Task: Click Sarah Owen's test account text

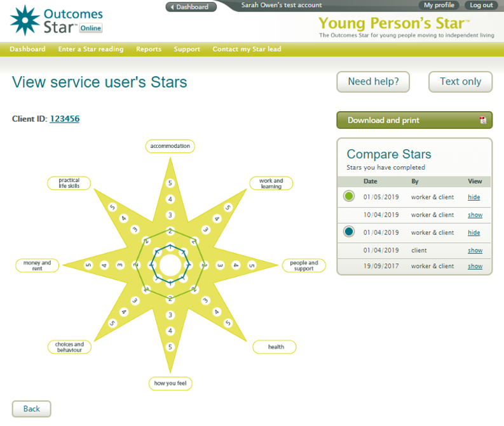Action: click(282, 5)
